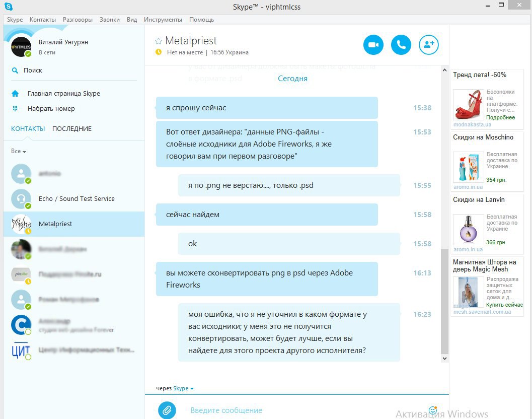Screen dimensions: 532x419
Task: Click the Magic Mesh ad image
Action: 468,292
